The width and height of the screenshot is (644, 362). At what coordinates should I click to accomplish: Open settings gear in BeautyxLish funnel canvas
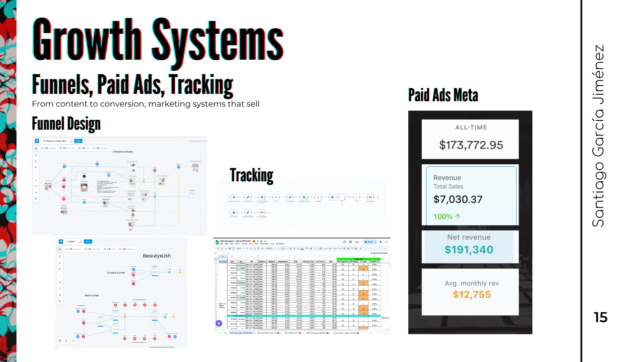tap(66, 341)
